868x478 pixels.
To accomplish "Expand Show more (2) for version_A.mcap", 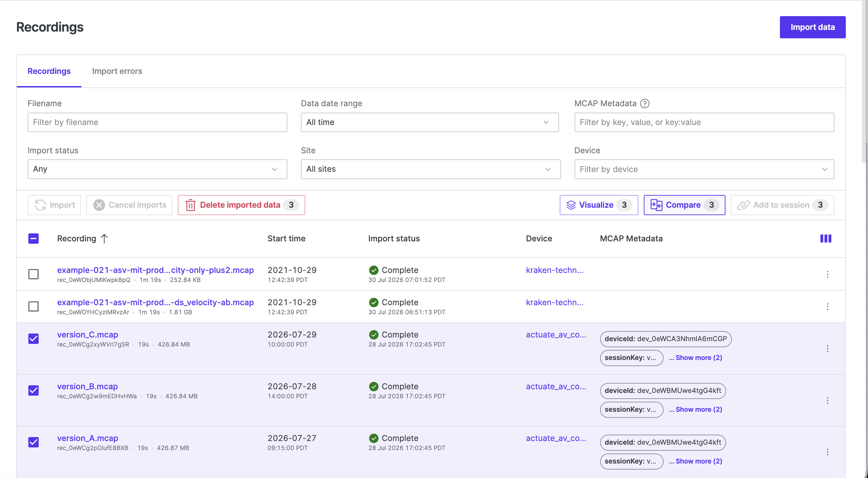I will [696, 461].
